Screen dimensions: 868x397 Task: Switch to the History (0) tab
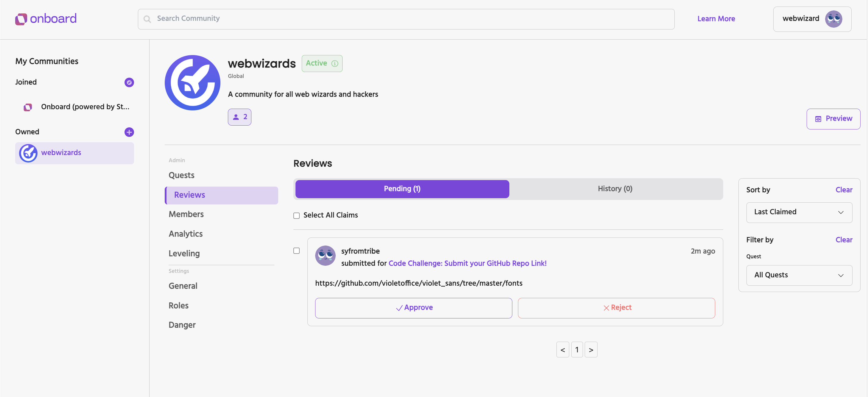point(615,189)
